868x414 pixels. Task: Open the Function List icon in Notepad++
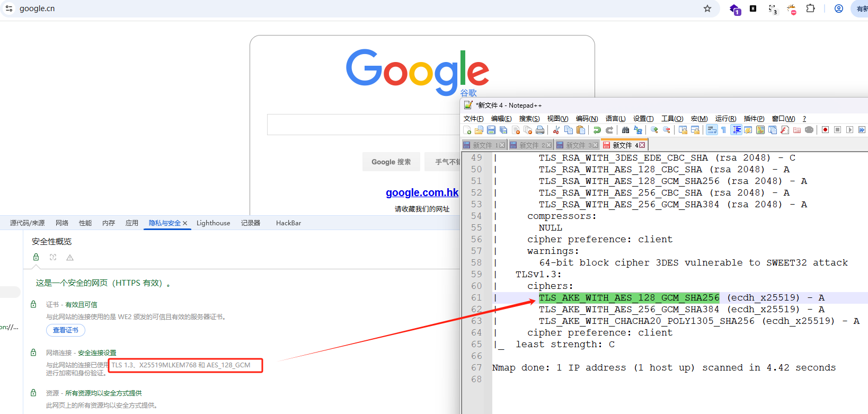coord(784,130)
